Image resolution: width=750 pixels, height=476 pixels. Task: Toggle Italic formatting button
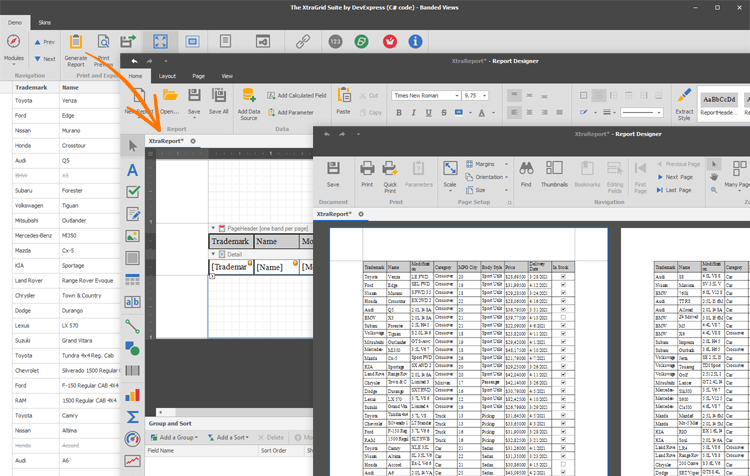click(x=413, y=112)
